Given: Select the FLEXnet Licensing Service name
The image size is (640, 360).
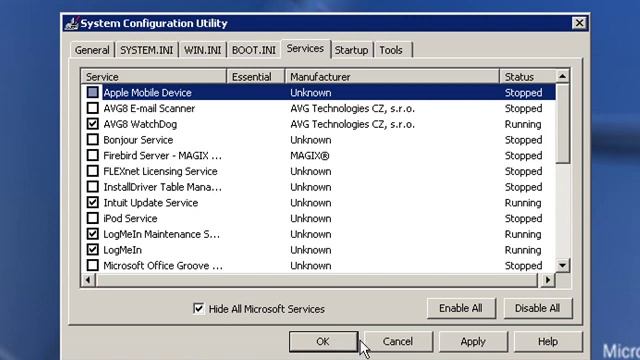Looking at the screenshot, I should point(160,171).
